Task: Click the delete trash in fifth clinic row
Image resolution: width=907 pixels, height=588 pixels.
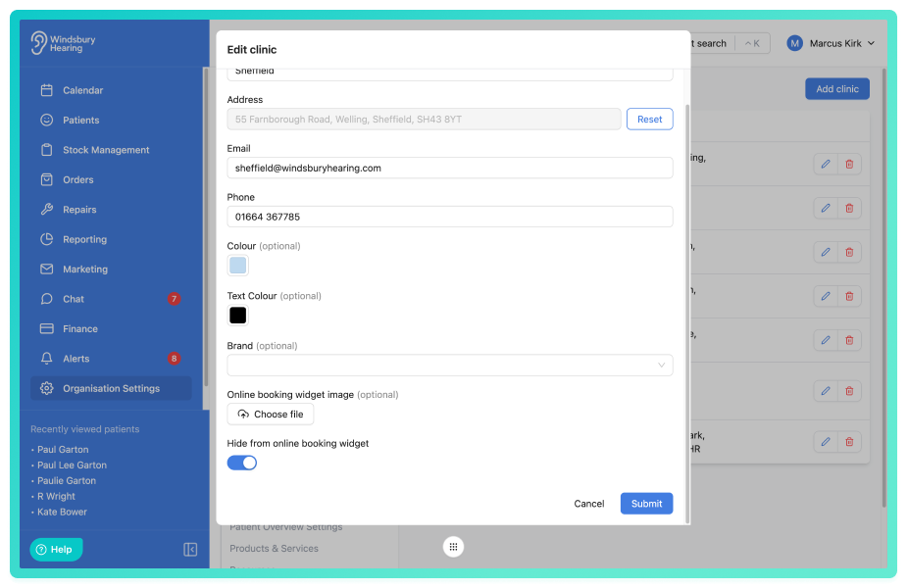Action: coord(849,340)
